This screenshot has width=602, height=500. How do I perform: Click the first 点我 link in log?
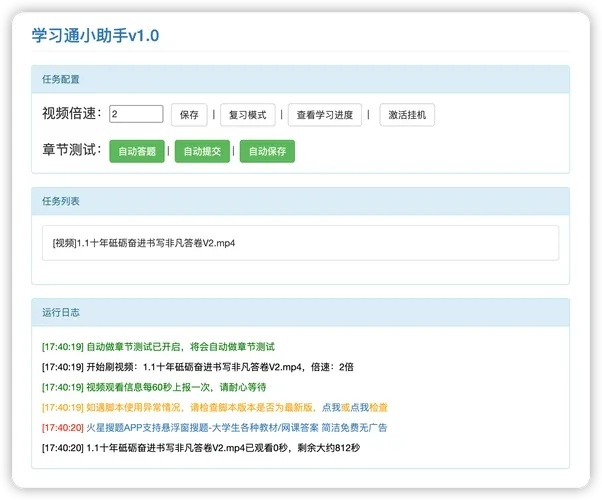(x=331, y=407)
